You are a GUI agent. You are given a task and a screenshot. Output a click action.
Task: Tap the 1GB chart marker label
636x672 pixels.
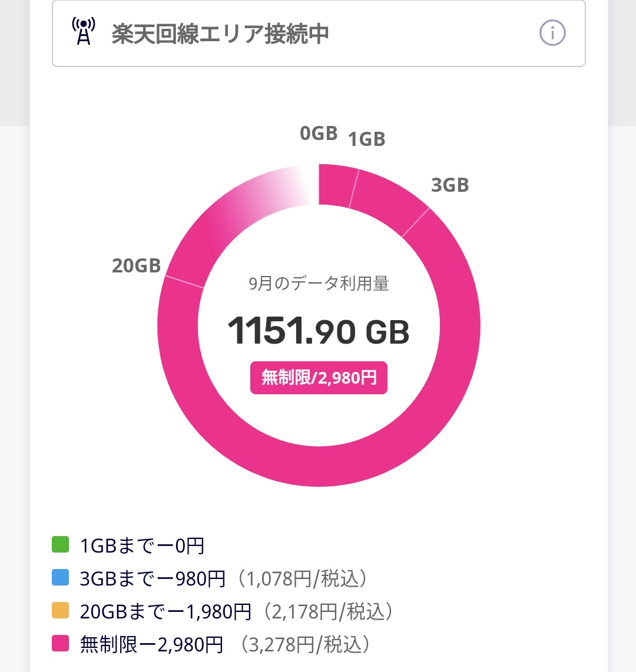pos(366,139)
